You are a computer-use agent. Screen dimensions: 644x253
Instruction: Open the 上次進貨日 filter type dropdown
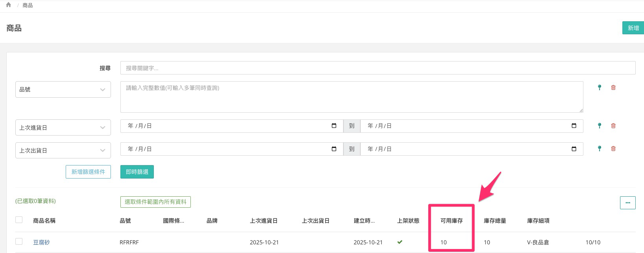63,128
